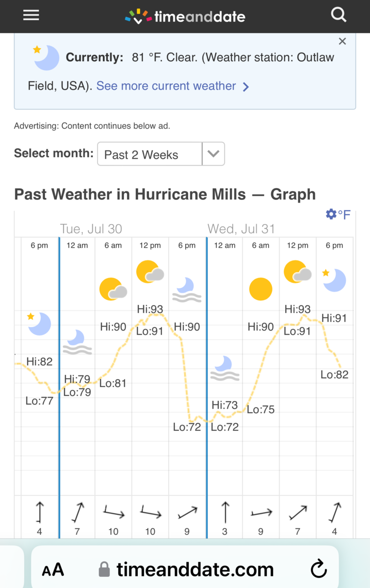The image size is (370, 588).
Task: Open the °F units settings gear
Action: coord(338,215)
